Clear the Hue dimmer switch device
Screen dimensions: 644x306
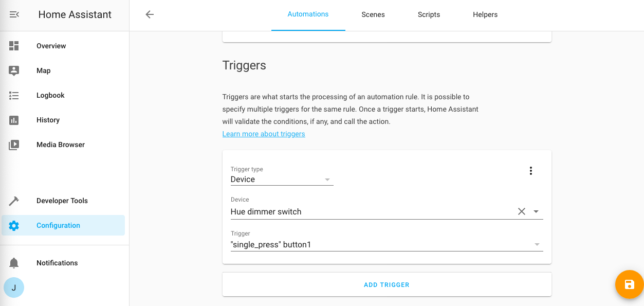(522, 211)
